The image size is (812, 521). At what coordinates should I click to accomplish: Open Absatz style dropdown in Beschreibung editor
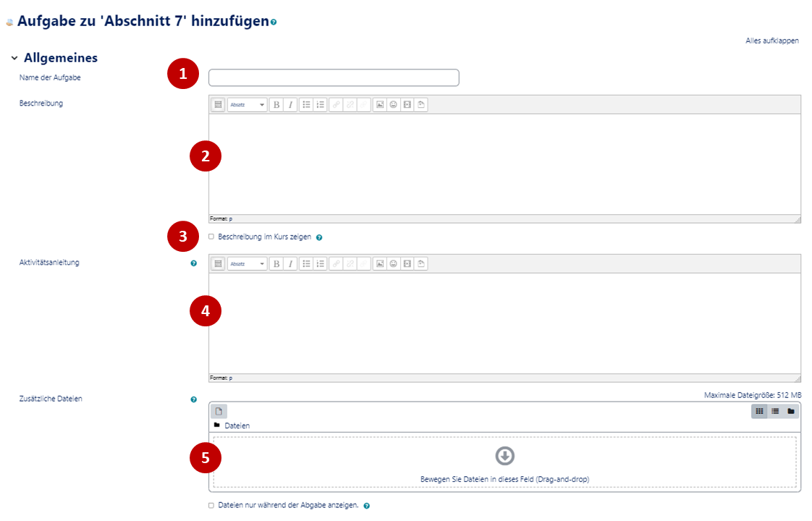click(247, 105)
